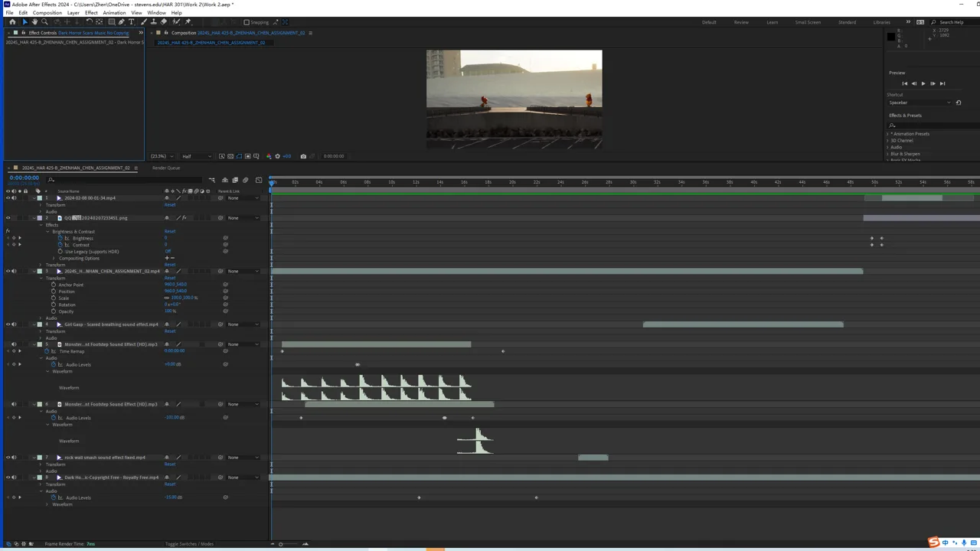Take a snapshot with camera icon
This screenshot has height=551, width=980.
coord(303,156)
